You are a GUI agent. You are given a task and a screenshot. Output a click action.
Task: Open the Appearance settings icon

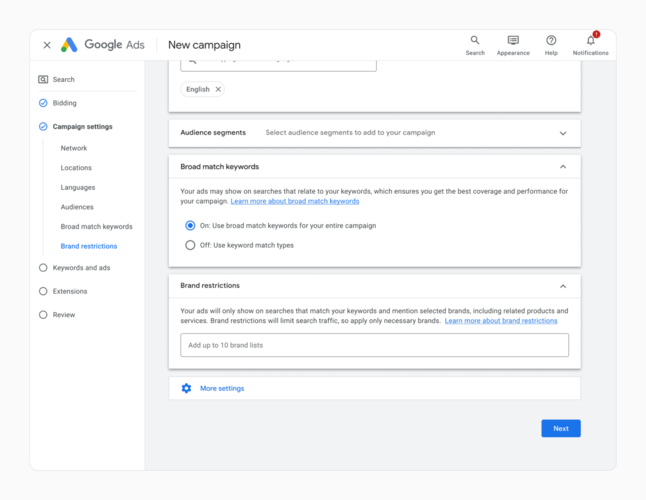[x=513, y=41]
